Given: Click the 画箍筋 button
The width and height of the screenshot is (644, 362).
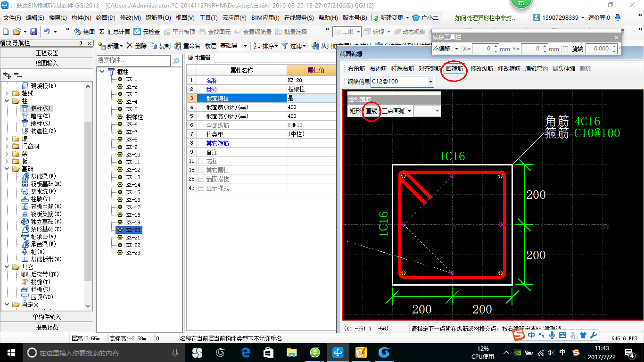Looking at the screenshot, I should tap(454, 69).
